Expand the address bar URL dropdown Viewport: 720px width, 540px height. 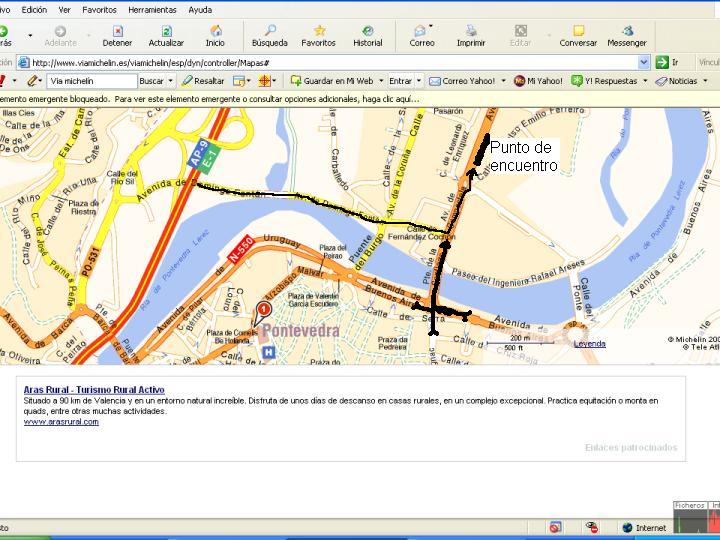pos(644,62)
